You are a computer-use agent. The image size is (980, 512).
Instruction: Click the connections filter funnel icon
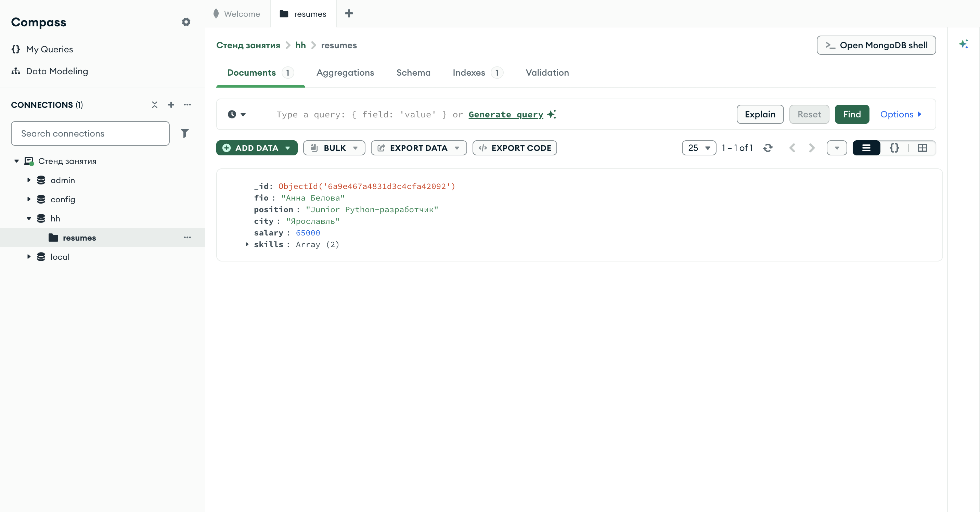click(184, 133)
